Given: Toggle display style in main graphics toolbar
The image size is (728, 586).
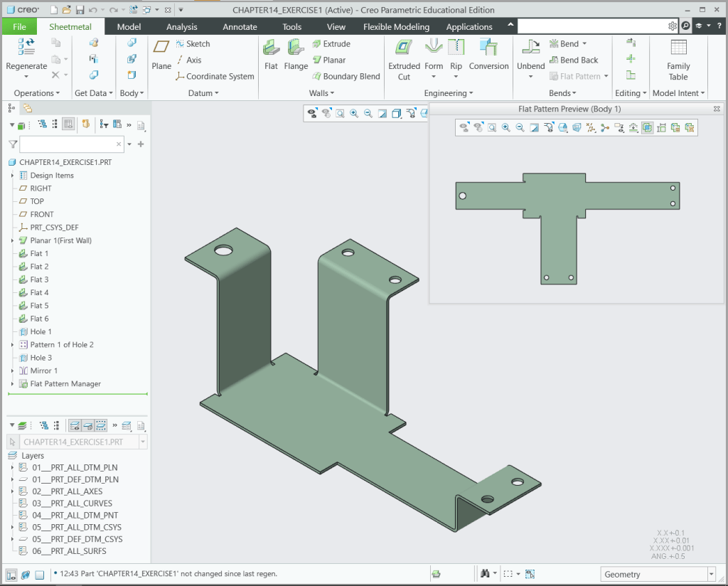Looking at the screenshot, I should click(397, 113).
